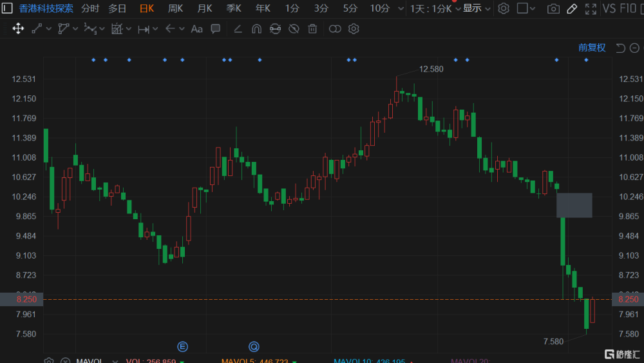
Task: Activate the magnet snap tool
Action: tap(256, 29)
